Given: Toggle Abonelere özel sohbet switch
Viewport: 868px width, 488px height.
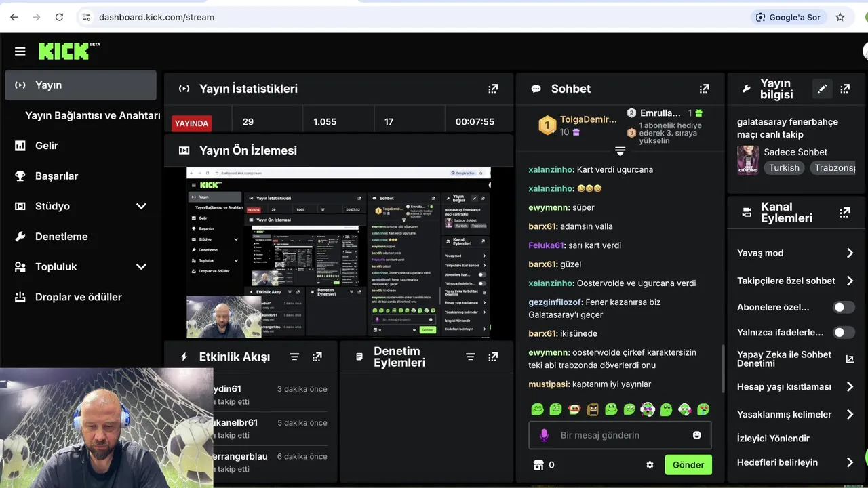Looking at the screenshot, I should [x=844, y=307].
